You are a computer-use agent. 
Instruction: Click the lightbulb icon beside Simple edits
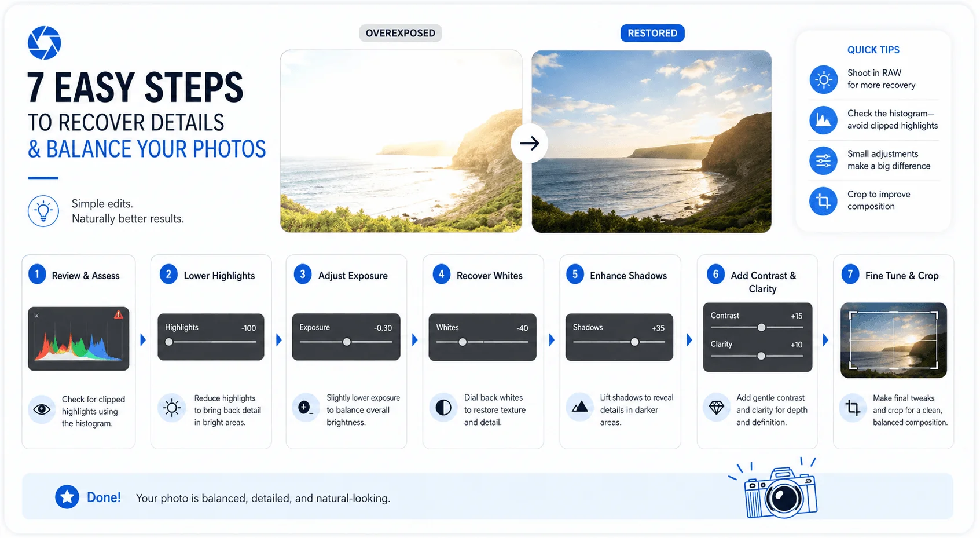43,211
